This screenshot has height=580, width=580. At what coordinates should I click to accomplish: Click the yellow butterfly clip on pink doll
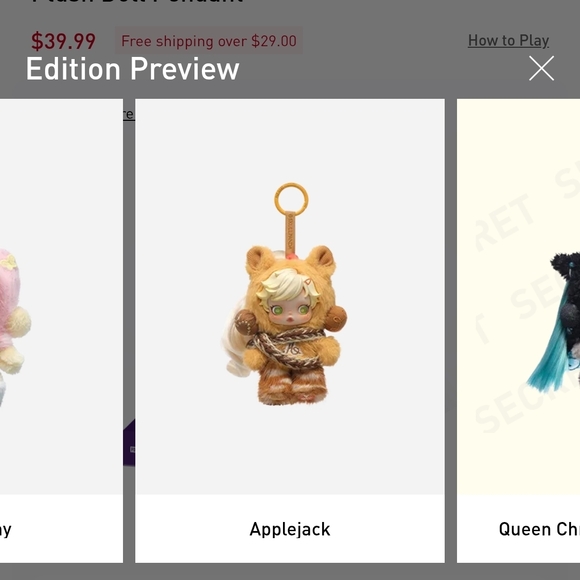[8, 263]
